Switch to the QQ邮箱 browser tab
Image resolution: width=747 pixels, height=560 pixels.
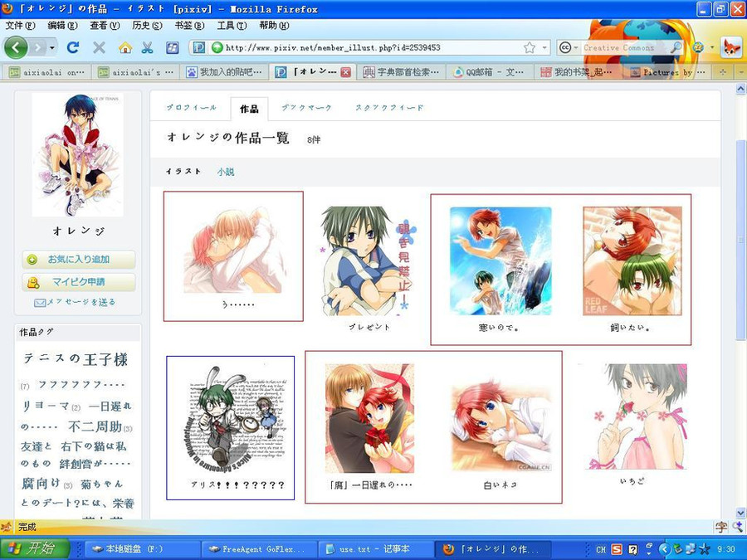click(489, 72)
